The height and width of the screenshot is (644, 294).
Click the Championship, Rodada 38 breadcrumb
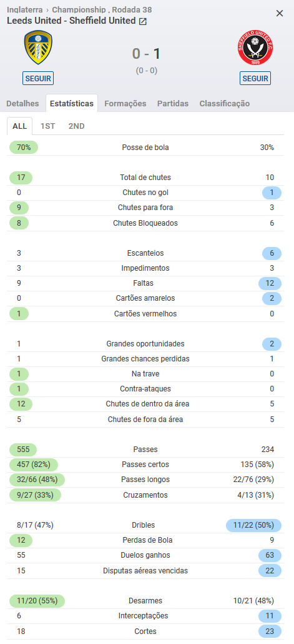click(102, 9)
